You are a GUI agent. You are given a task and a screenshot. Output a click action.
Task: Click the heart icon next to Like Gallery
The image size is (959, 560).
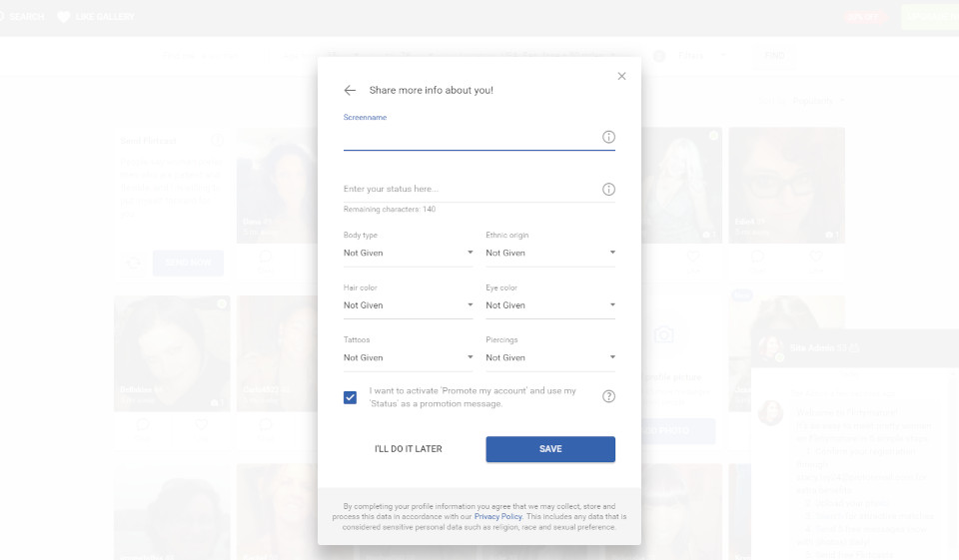(x=64, y=17)
